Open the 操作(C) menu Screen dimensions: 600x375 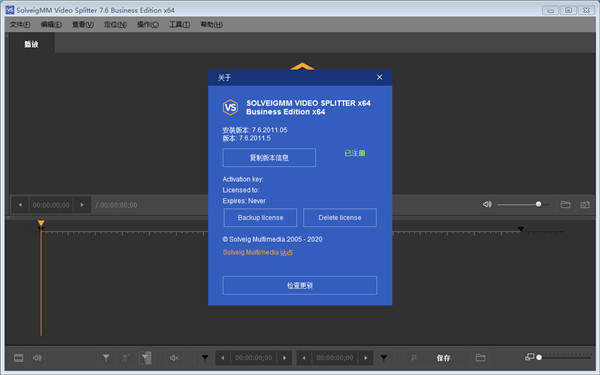point(148,24)
